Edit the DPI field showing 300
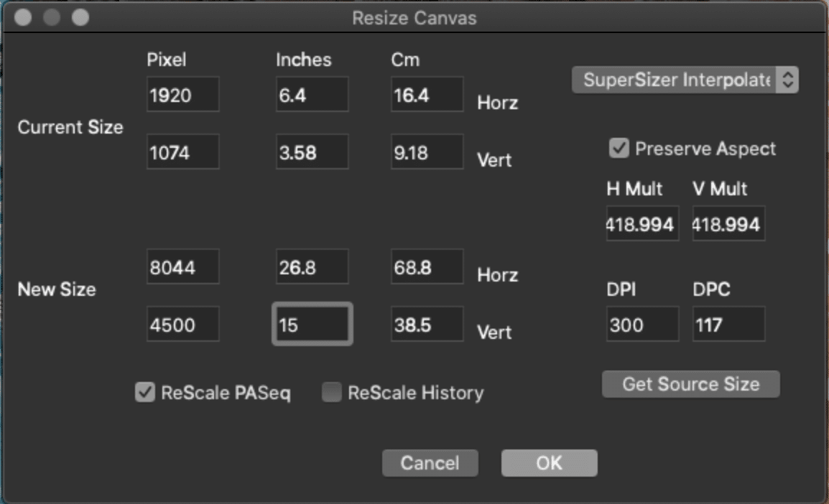This screenshot has width=829, height=504. [642, 324]
